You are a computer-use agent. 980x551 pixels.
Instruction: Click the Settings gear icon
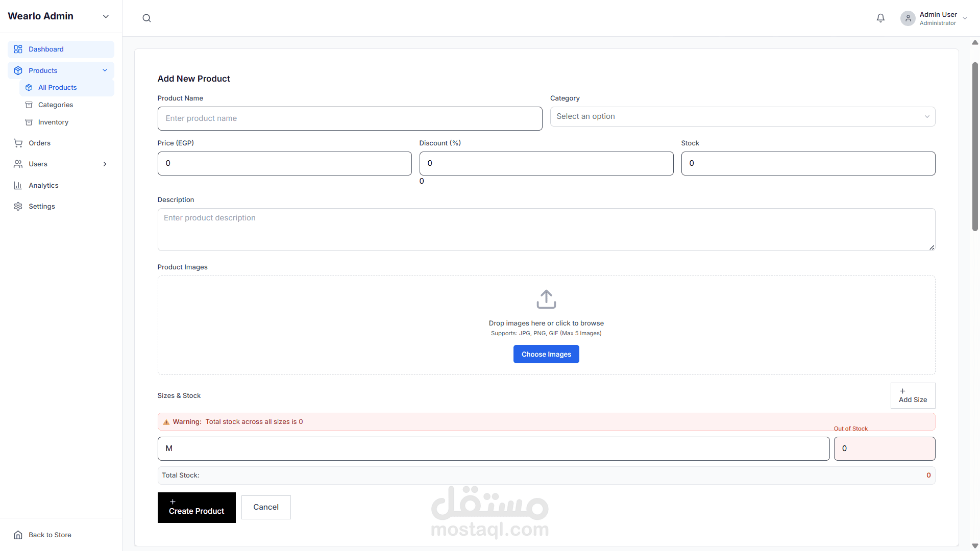pyautogui.click(x=18, y=207)
